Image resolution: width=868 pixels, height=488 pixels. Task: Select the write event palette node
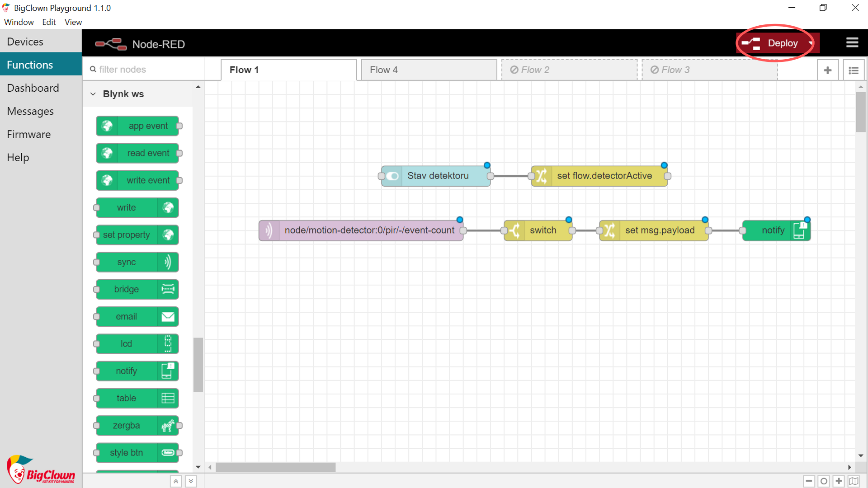137,180
